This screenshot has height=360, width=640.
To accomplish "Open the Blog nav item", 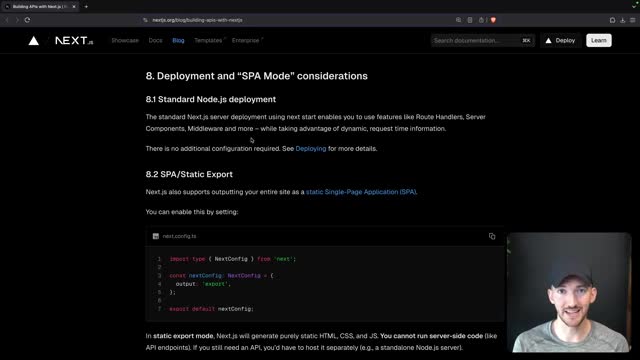I will [178, 40].
